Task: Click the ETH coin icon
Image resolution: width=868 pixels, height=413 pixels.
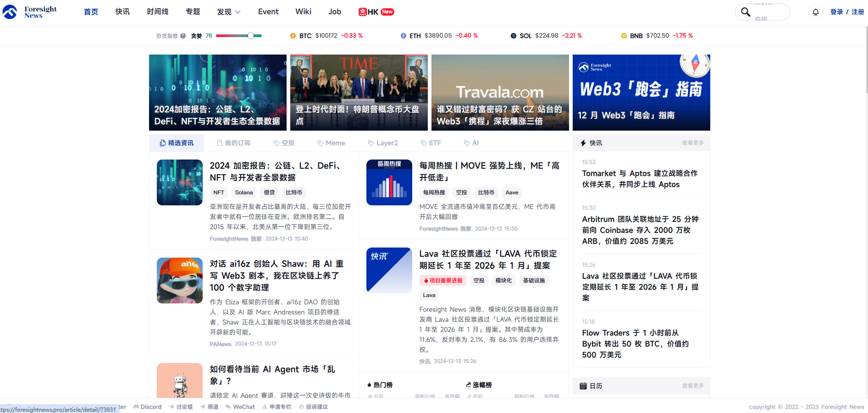Action: coord(404,36)
